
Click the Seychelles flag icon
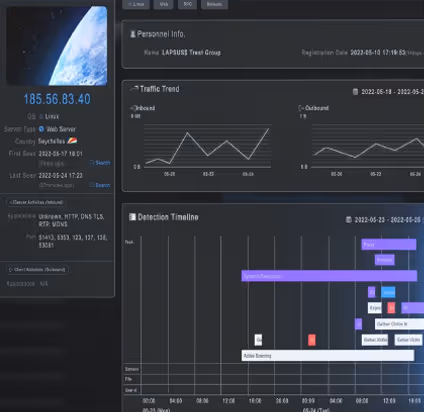(x=72, y=141)
